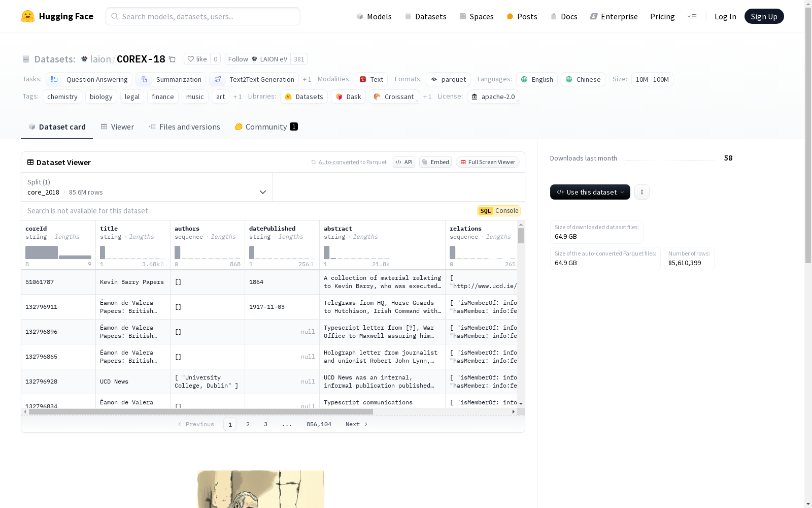Click the Hugging Face logo icon

click(x=28, y=16)
